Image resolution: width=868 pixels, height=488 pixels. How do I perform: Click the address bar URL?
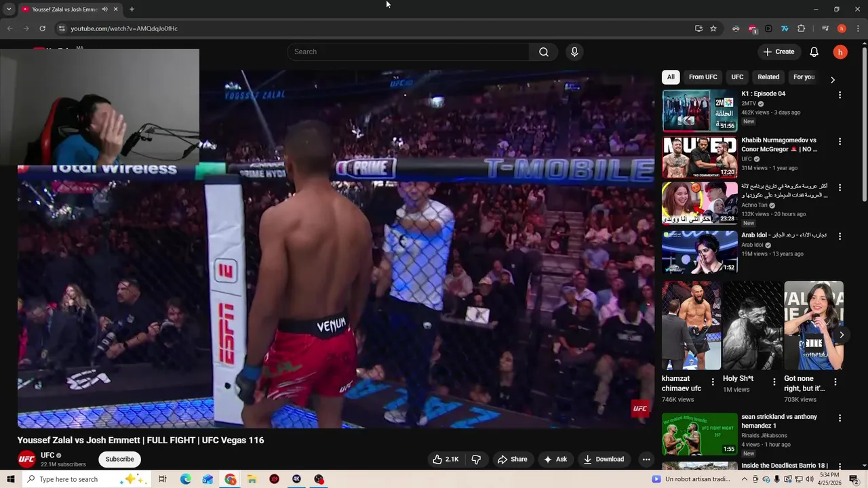[x=124, y=28]
